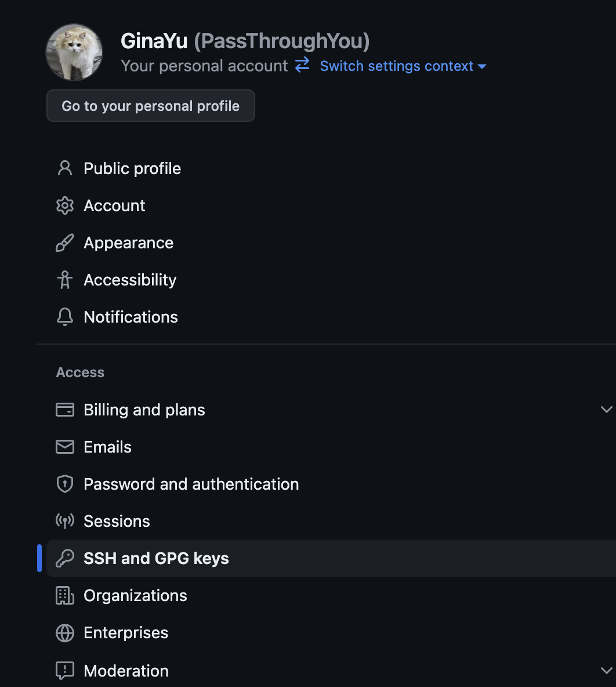Click the person icon beside Public profile
Screen dimensions: 616x687
pos(65,168)
